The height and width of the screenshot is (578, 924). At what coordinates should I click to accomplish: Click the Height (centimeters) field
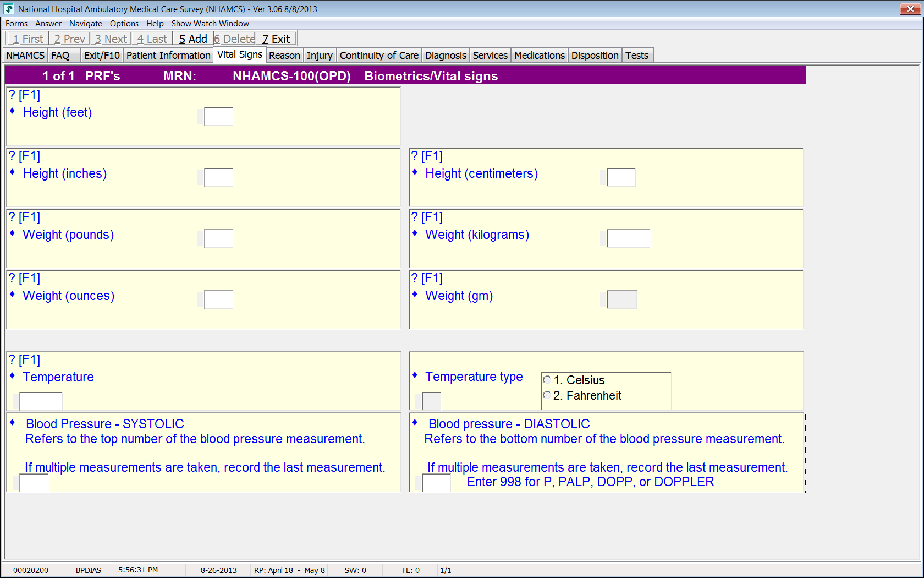[621, 177]
